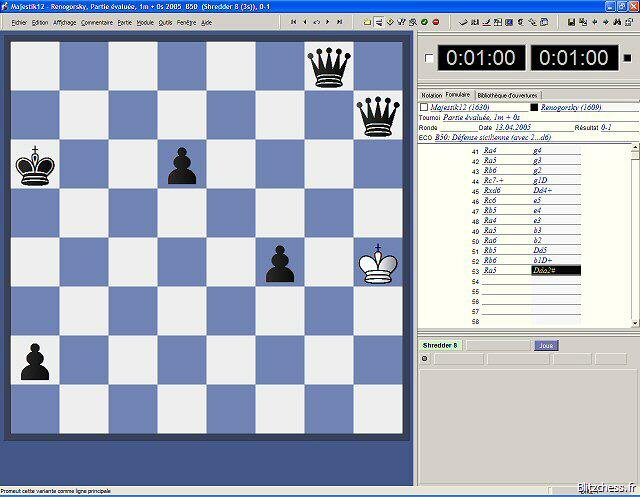Expand the Affichage menu

tap(64, 21)
